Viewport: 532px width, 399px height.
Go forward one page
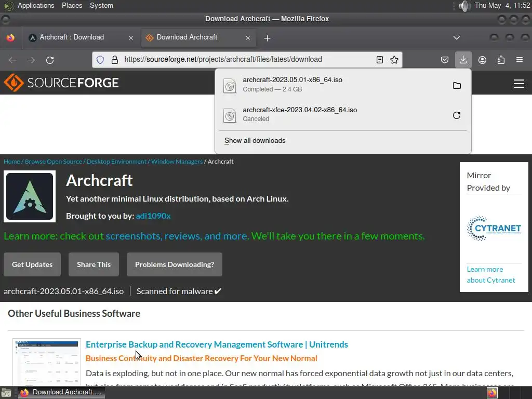(31, 60)
